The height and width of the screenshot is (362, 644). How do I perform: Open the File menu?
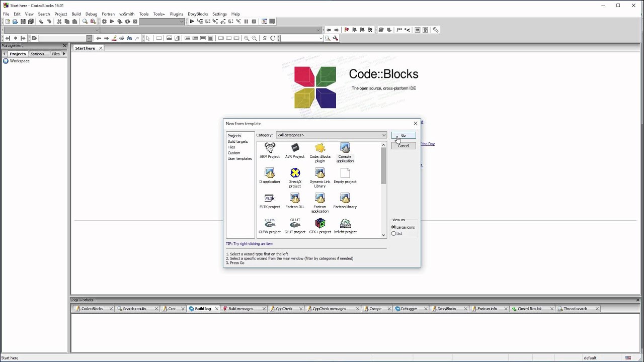6,14
